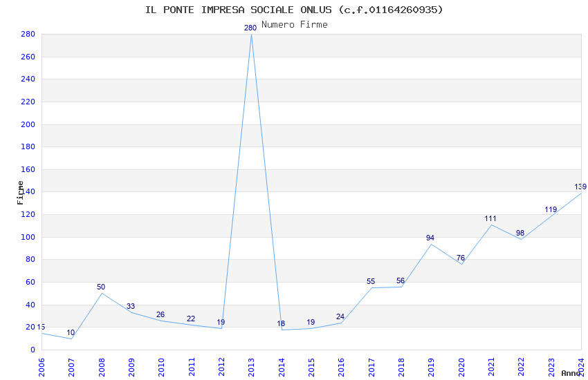
Task: Click the 2015 x-axis year label
Action: [311, 368]
